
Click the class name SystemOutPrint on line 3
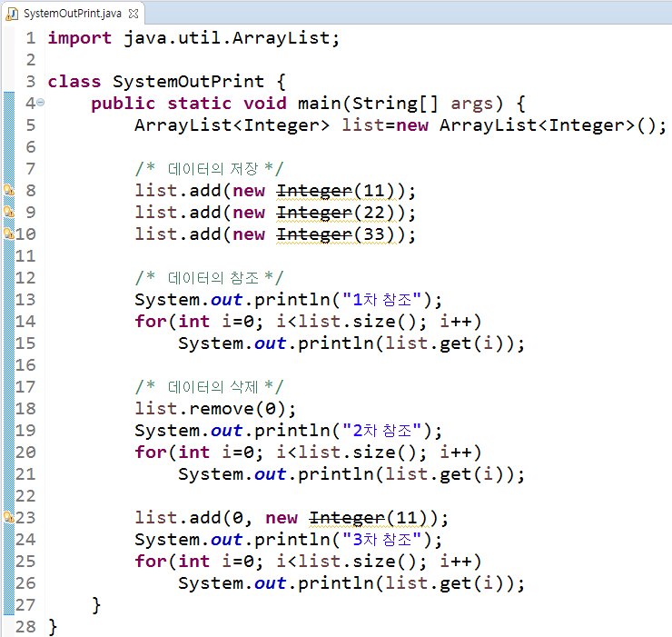click(188, 82)
